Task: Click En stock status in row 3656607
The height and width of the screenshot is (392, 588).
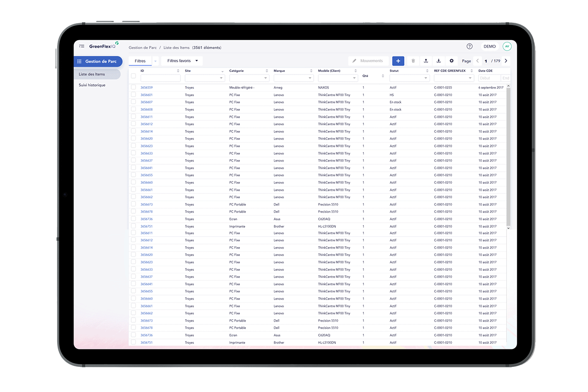Action: point(395,102)
